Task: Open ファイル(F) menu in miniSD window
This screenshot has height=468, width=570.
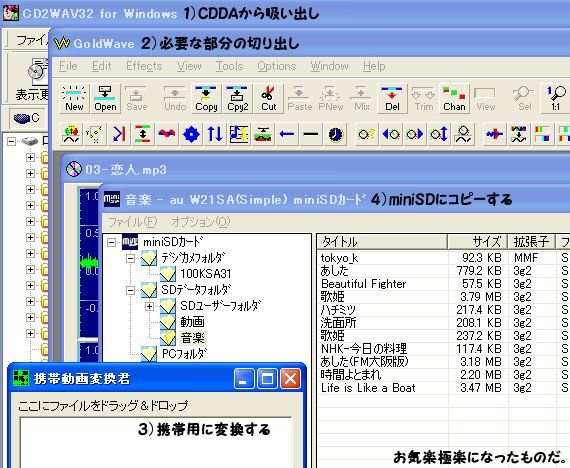Action: (132, 222)
